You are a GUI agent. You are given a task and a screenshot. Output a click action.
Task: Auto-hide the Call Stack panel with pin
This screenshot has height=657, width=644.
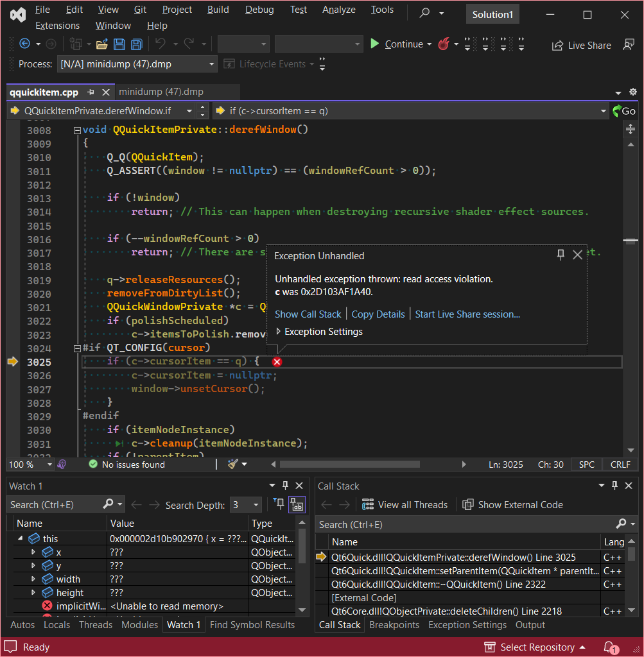coord(614,485)
